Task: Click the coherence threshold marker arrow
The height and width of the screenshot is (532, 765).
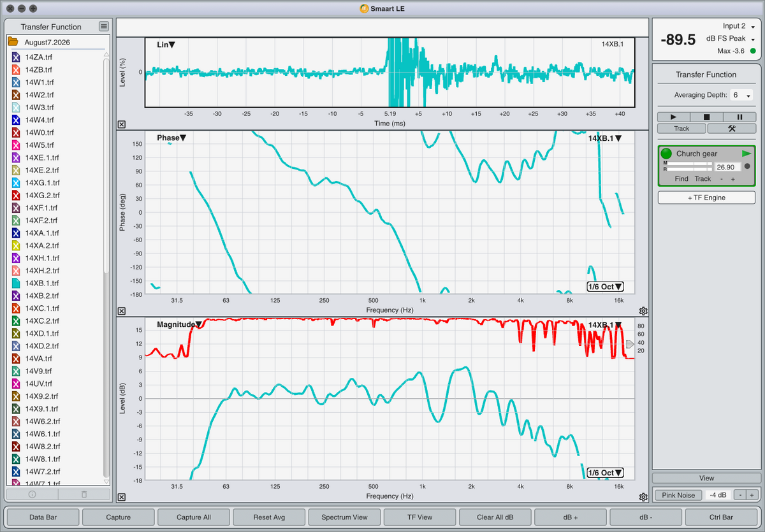Action: 630,344
